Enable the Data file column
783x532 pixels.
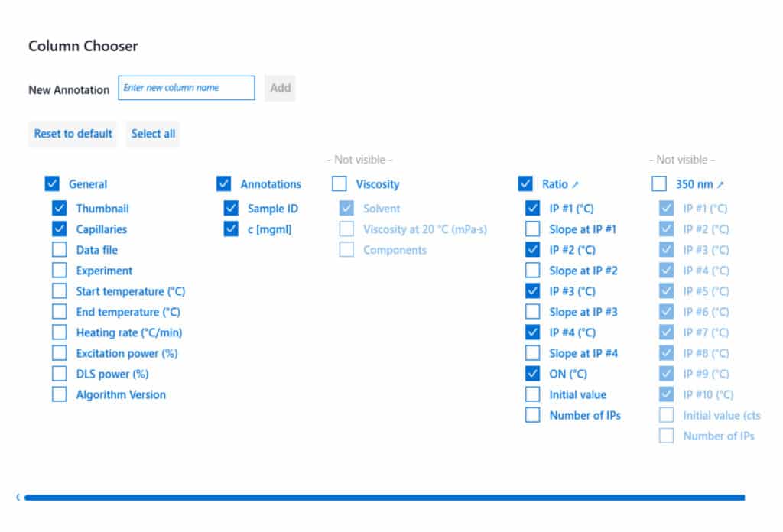click(x=59, y=250)
